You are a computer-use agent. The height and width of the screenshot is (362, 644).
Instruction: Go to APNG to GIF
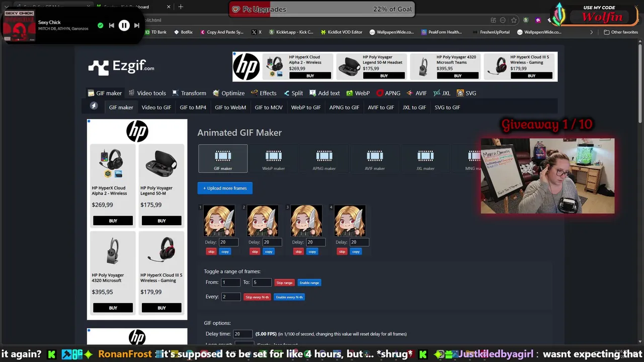click(x=344, y=107)
